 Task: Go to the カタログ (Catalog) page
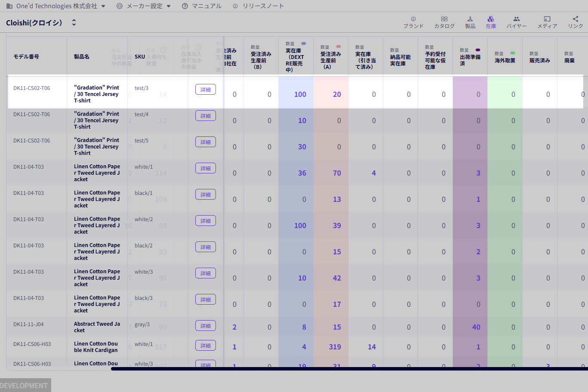tap(444, 22)
